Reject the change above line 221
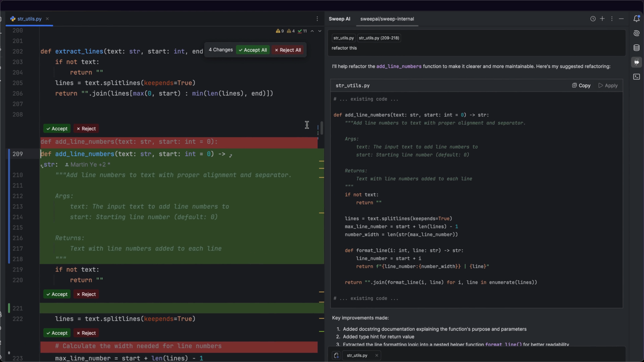The image size is (644, 362). 86,294
